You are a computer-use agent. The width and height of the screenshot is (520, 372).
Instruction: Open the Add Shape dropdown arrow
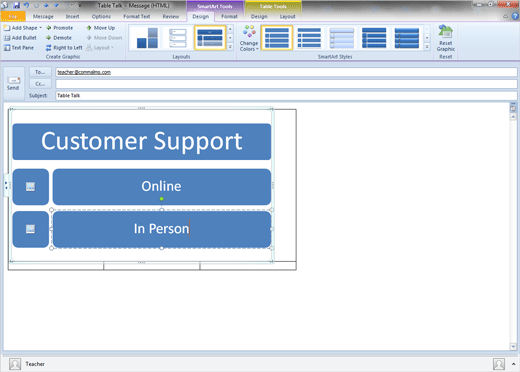pos(41,28)
